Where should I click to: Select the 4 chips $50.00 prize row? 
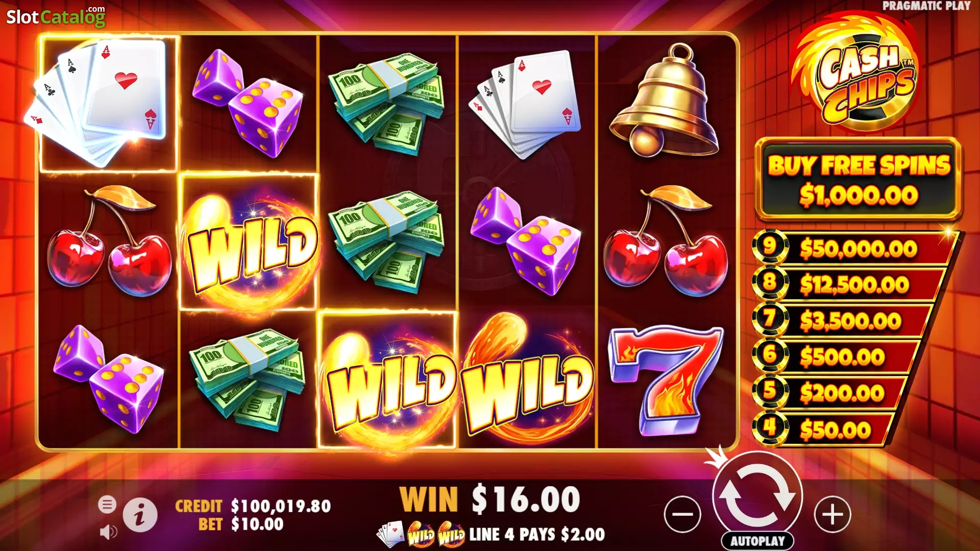(x=824, y=430)
